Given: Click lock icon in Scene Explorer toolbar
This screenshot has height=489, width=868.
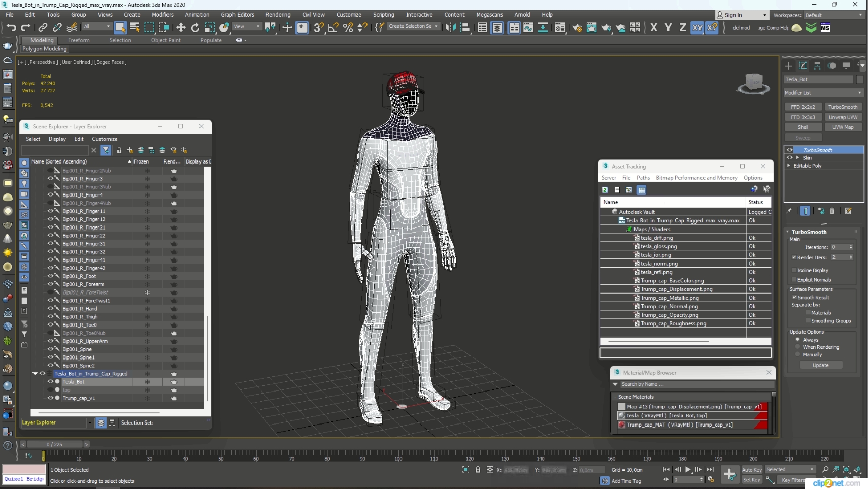Looking at the screenshot, I should (119, 150).
